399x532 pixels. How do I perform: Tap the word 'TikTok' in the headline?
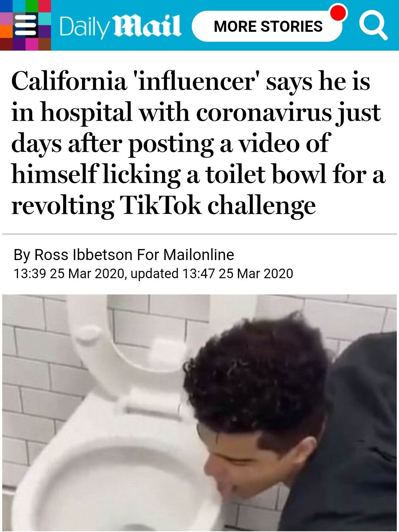pyautogui.click(x=161, y=205)
